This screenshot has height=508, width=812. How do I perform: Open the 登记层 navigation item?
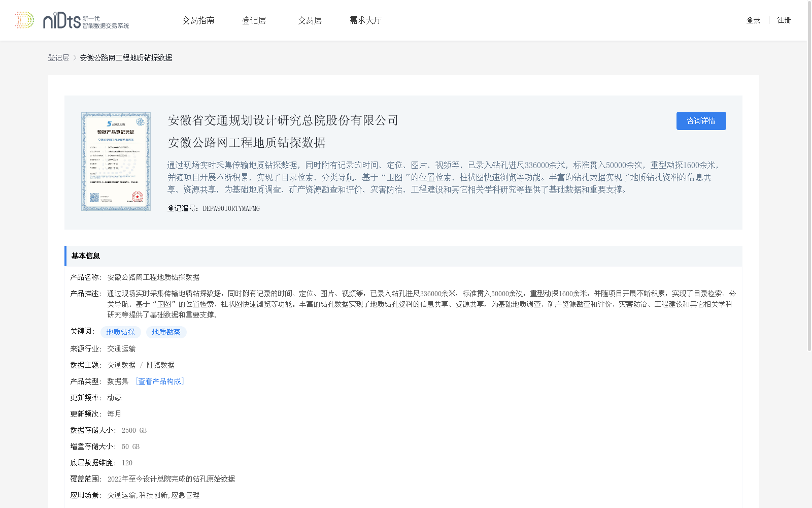pyautogui.click(x=254, y=20)
